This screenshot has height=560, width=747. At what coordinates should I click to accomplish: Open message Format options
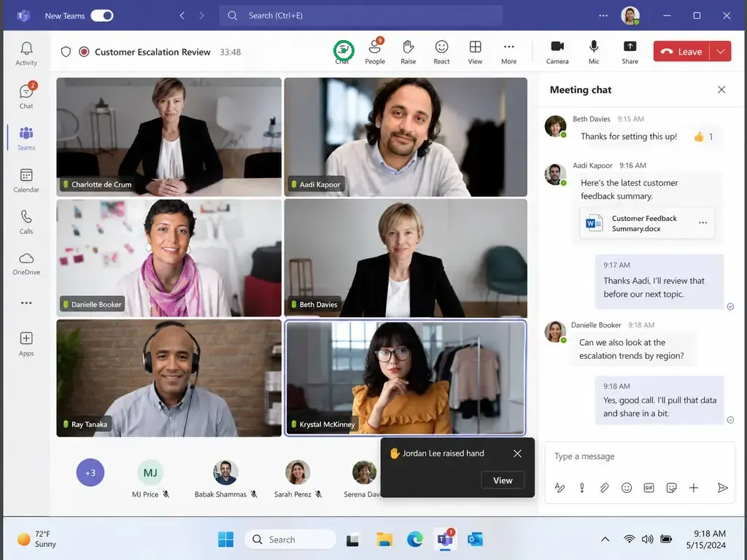[x=560, y=488]
